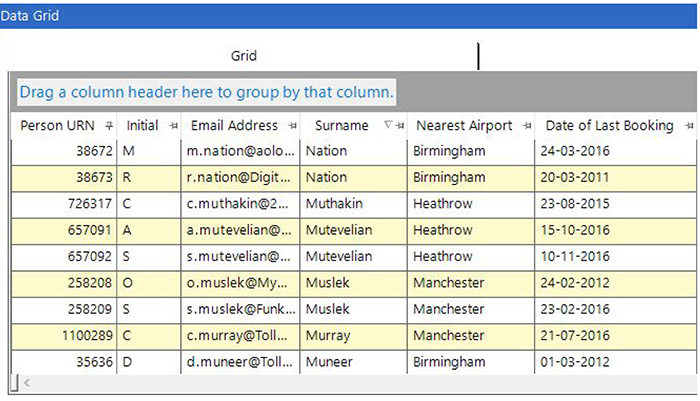
Task: Sort by Person URN column header
Action: tap(58, 126)
